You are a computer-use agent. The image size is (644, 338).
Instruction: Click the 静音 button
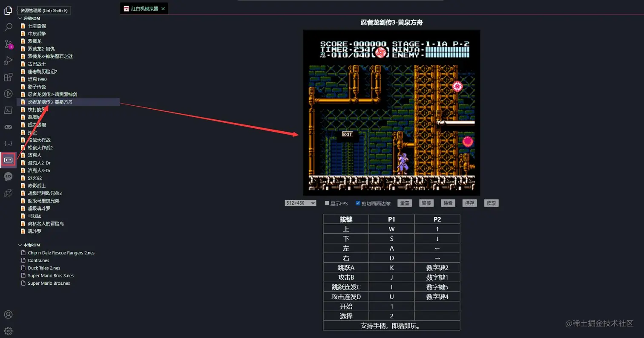[x=448, y=203]
